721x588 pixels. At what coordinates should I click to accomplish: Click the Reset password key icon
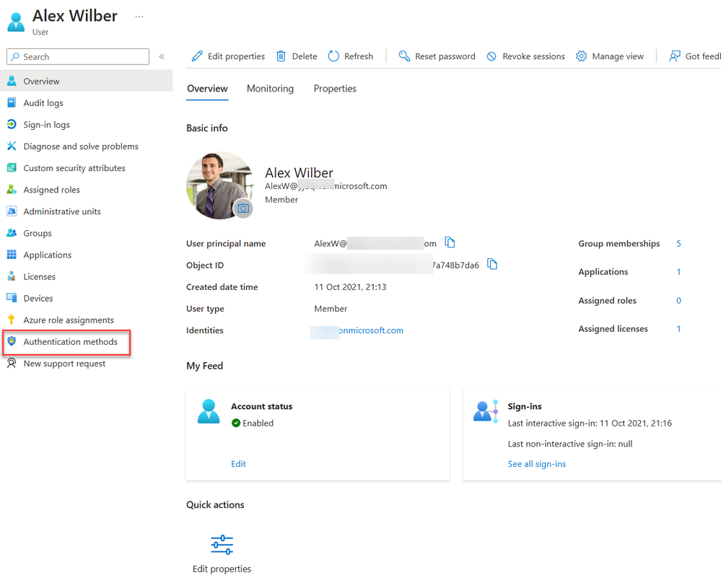pyautogui.click(x=404, y=56)
